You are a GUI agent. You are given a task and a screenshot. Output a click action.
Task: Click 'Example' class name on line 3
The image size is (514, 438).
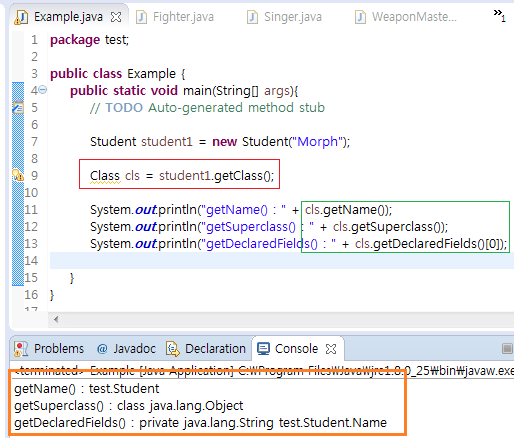(151, 73)
